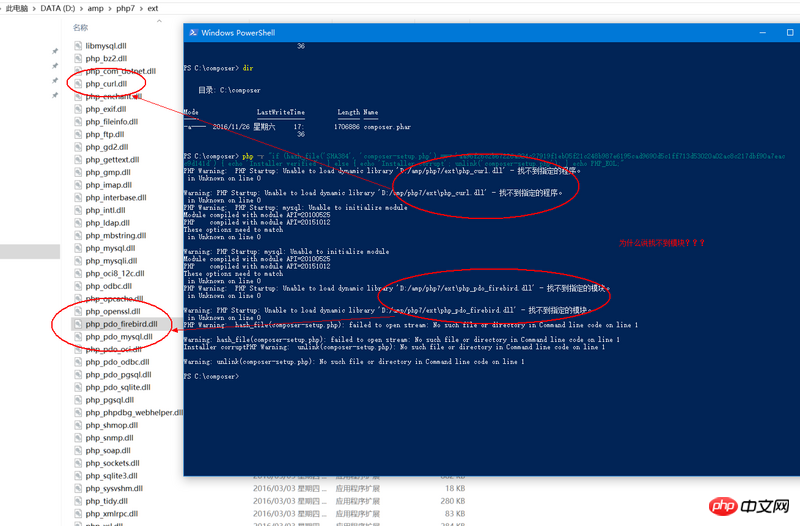The image size is (800, 526).
Task: Click the php_odbc.dll file icon
Action: (78, 286)
